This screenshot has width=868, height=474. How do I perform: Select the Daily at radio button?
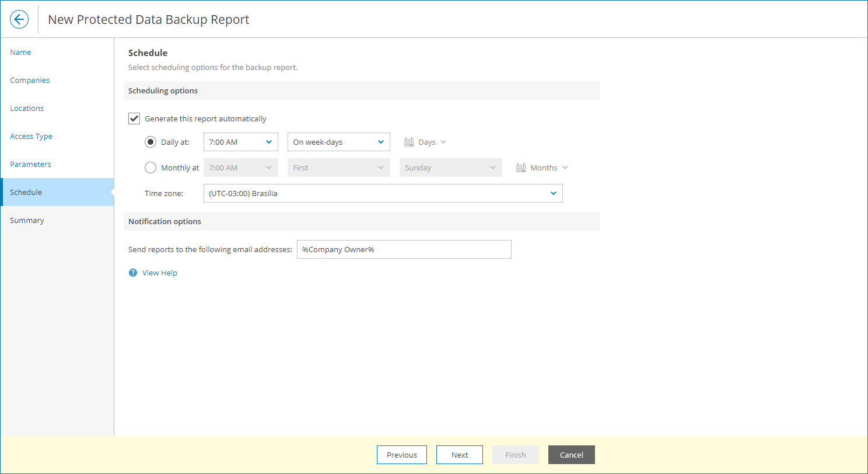[x=150, y=141]
